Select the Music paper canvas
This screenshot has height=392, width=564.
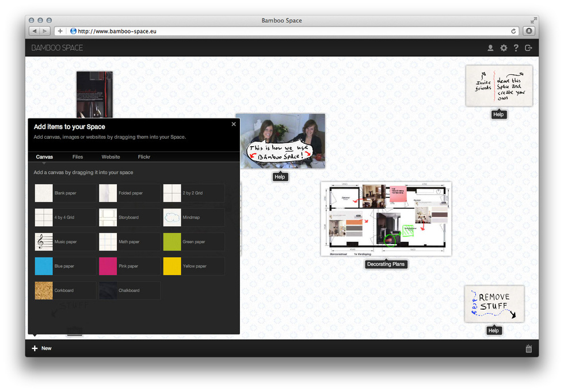tap(65, 242)
